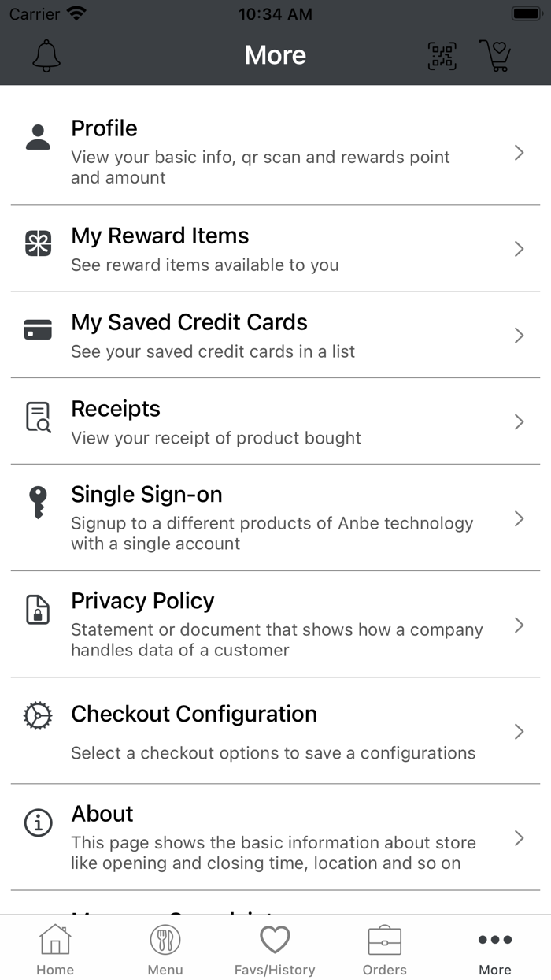Switch to the Home tab
The height and width of the screenshot is (980, 551).
[x=55, y=949]
